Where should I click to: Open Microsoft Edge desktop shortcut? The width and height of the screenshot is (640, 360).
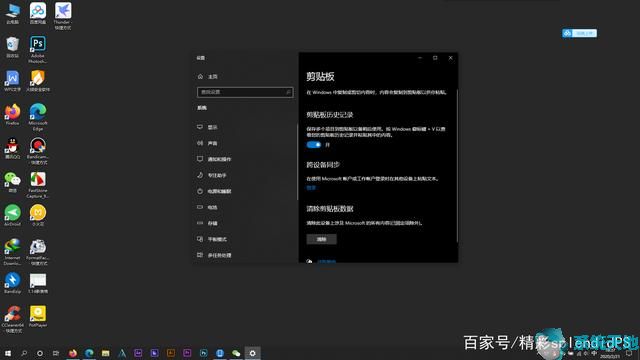[38, 117]
